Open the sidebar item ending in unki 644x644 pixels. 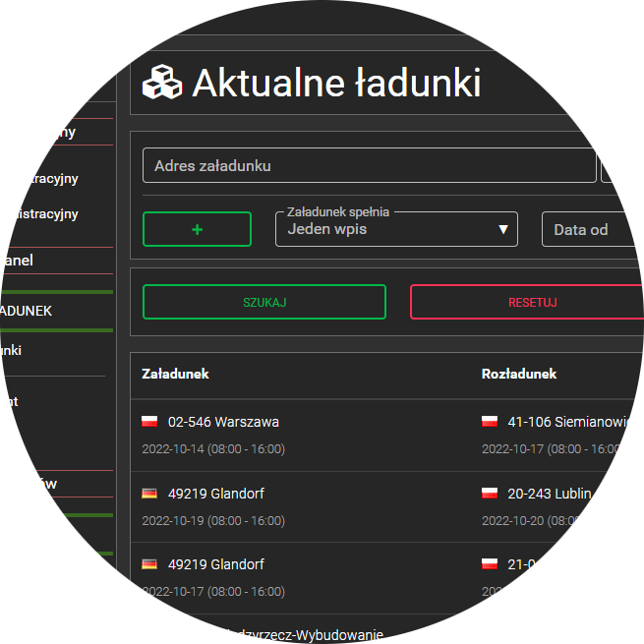11,350
